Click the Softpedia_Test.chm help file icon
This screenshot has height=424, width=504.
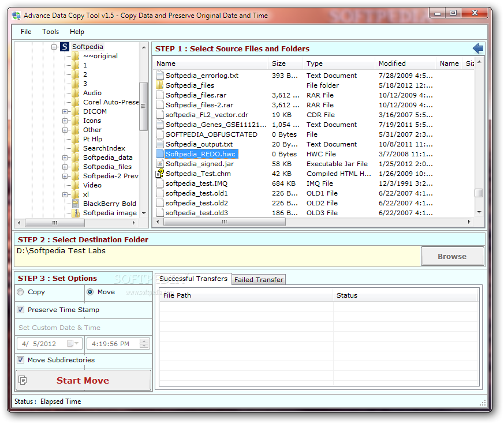point(160,174)
